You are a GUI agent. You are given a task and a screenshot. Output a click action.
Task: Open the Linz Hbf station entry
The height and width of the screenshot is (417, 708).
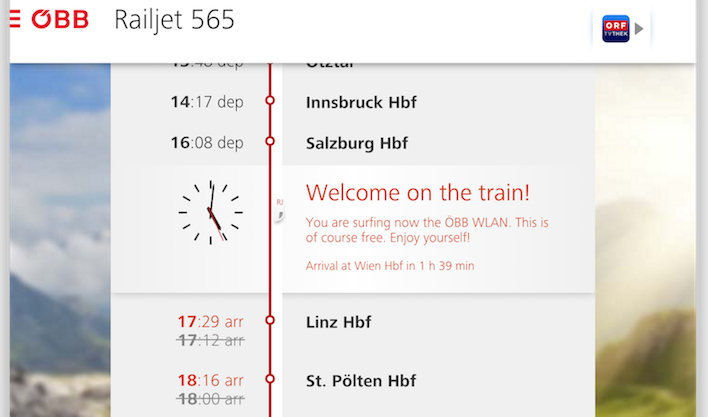pyautogui.click(x=339, y=322)
